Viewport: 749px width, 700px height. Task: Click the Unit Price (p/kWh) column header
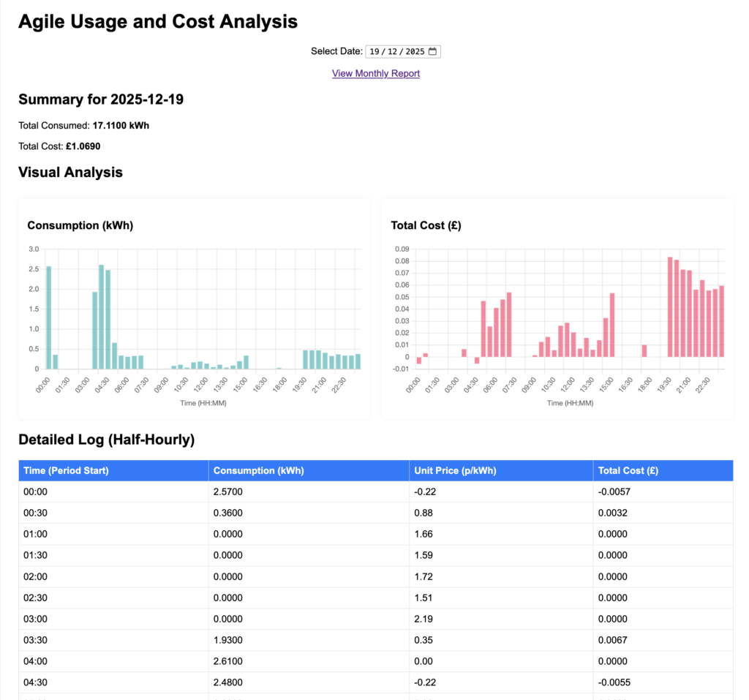point(455,470)
